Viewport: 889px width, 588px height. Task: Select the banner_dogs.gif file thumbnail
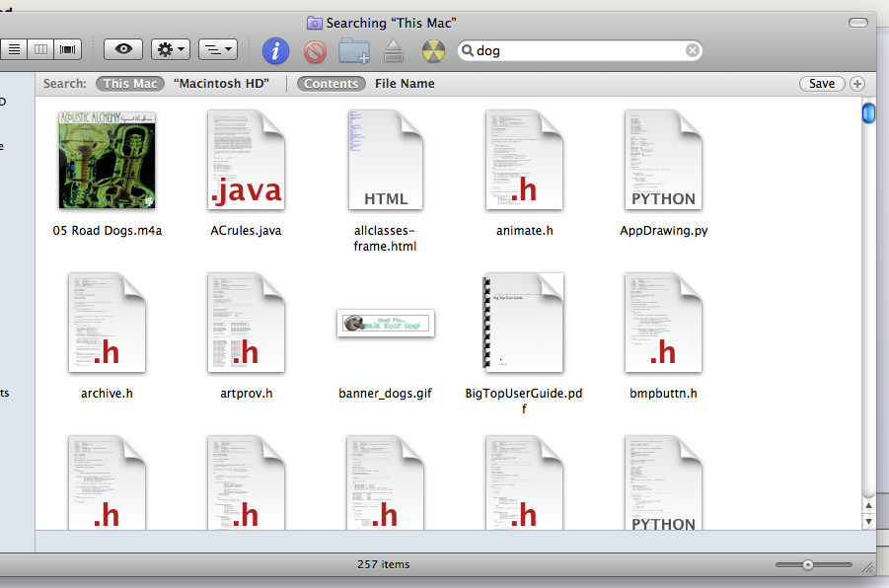tap(385, 324)
